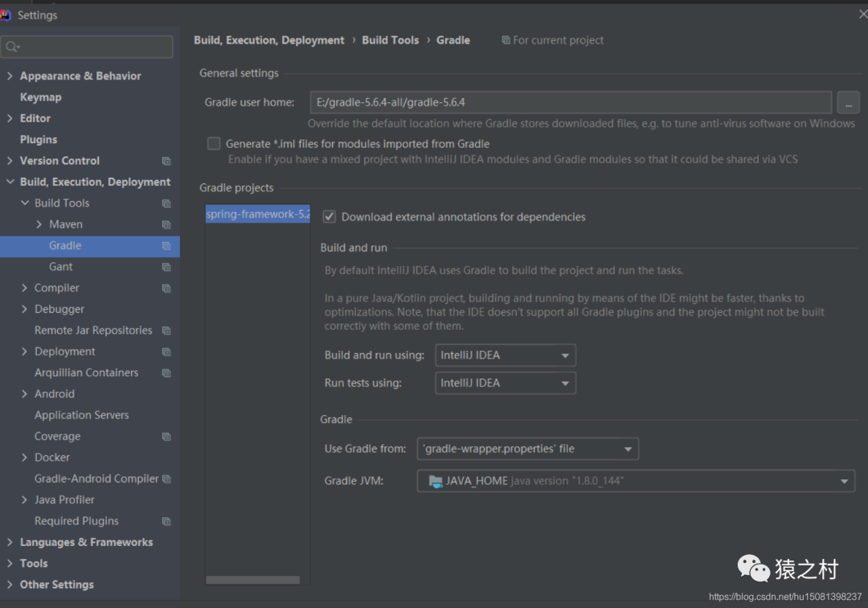
Task: Expand the Debugger node
Action: (x=24, y=309)
